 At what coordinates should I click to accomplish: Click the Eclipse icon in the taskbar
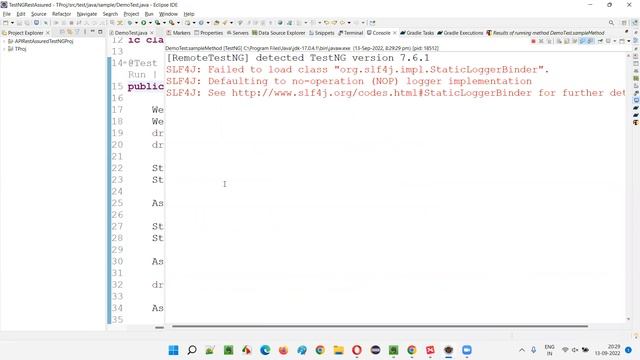[x=375, y=350]
